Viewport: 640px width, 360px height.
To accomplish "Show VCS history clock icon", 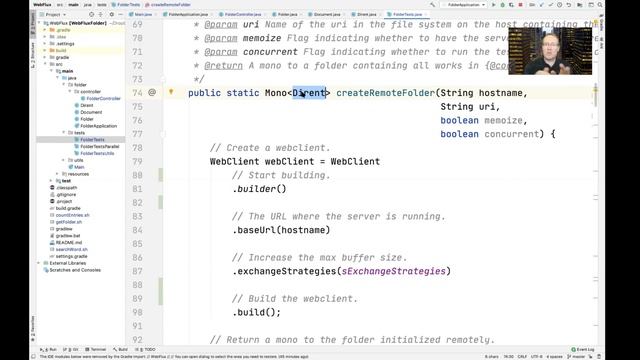I will [x=560, y=5].
